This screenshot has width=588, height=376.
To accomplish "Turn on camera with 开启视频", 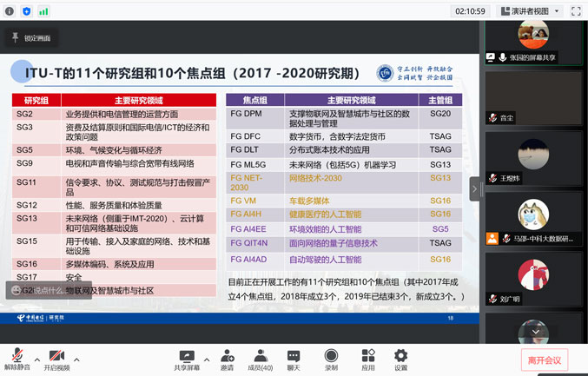I will tap(56, 360).
